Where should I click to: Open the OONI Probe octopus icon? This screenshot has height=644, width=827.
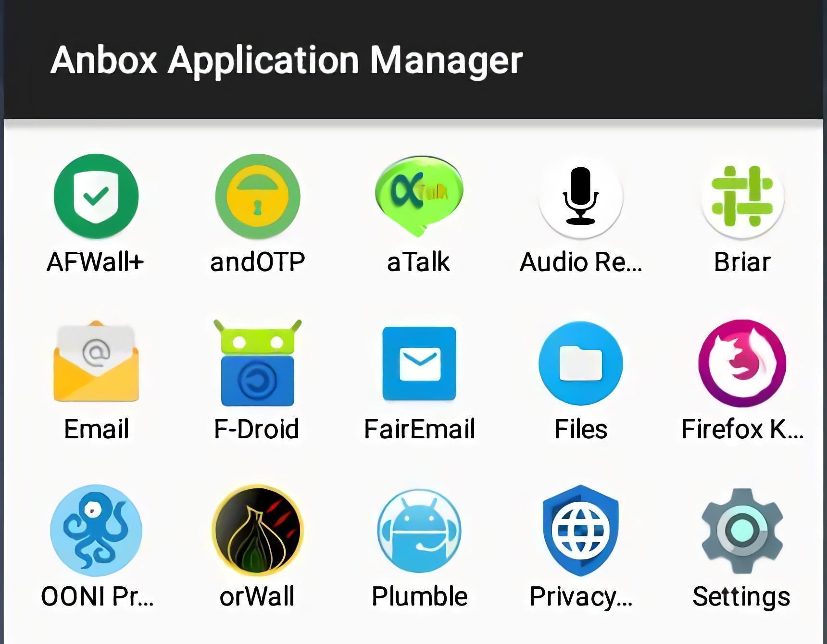click(x=96, y=530)
